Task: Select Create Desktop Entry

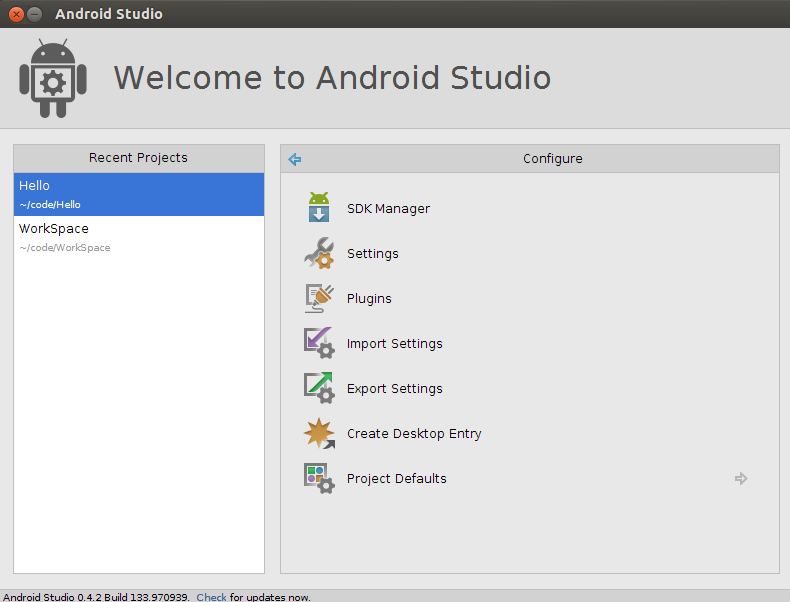Action: [x=414, y=434]
